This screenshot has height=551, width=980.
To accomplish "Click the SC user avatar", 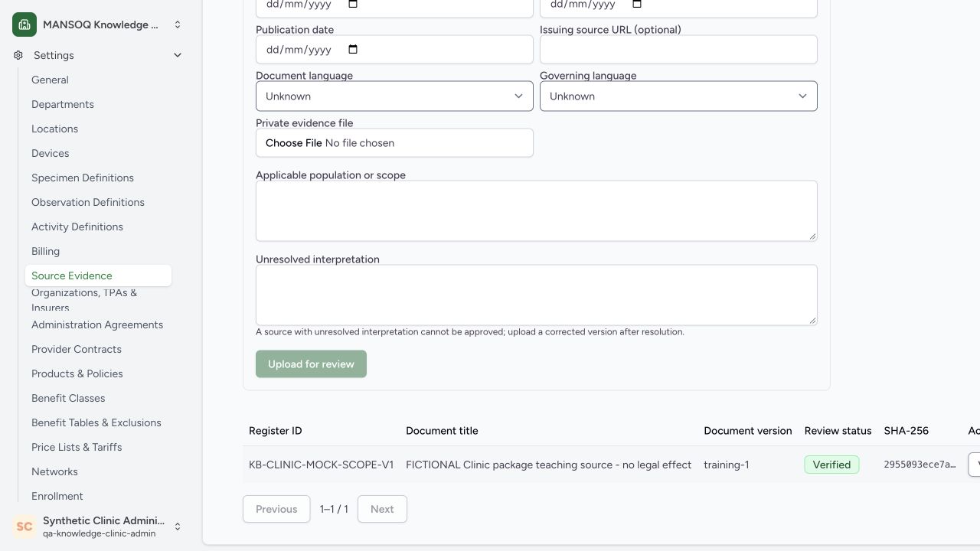I will [24, 527].
